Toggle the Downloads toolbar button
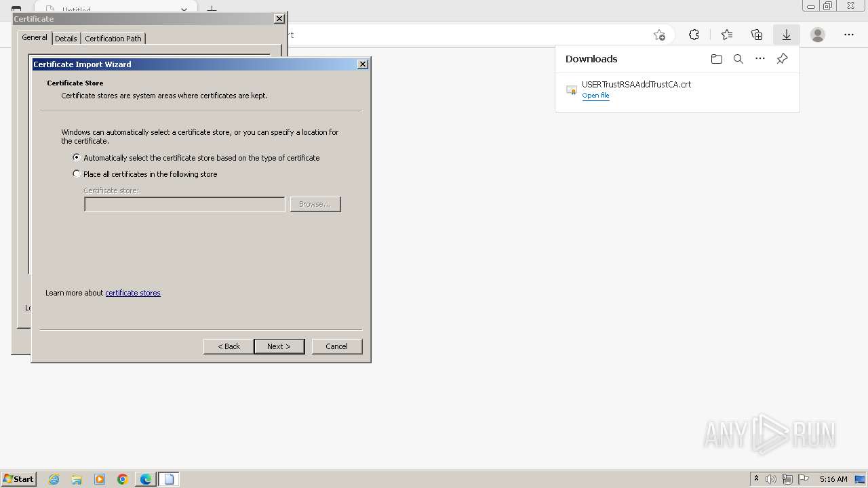 [x=787, y=35]
